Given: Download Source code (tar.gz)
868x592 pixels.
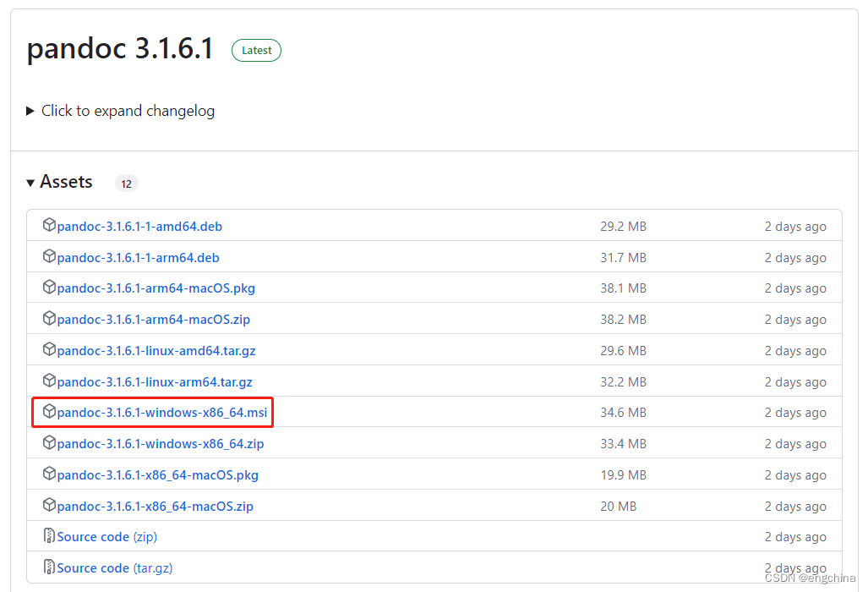Looking at the screenshot, I should 115,568.
